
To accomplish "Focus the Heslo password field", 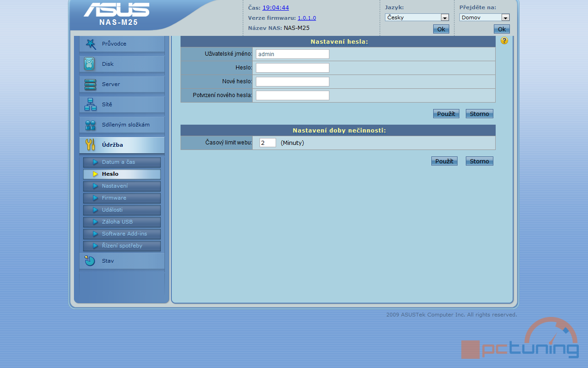I will click(293, 68).
